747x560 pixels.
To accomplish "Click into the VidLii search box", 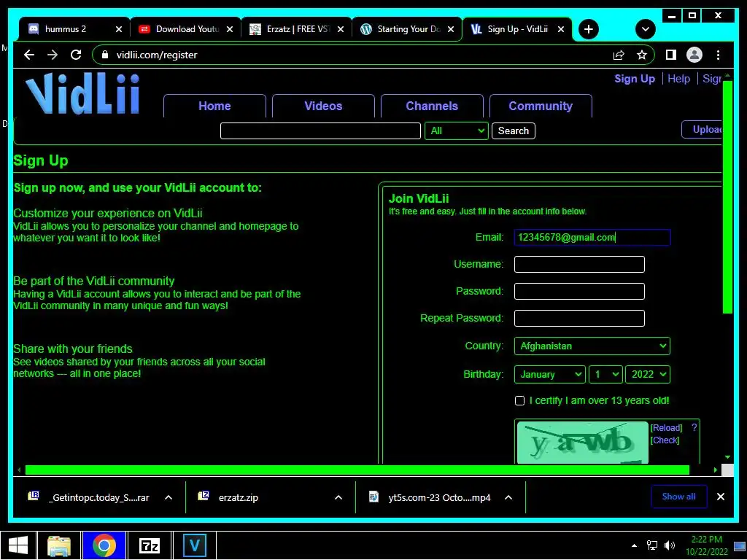I will 320,131.
